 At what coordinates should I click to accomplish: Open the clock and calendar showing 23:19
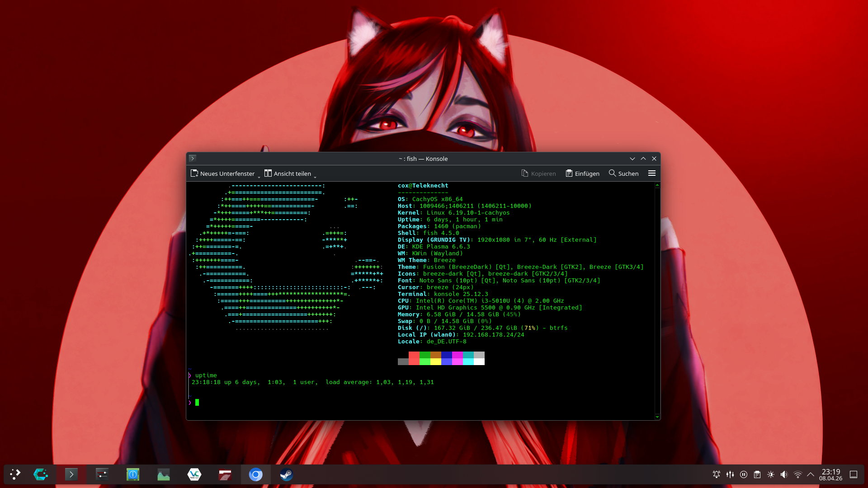click(831, 474)
